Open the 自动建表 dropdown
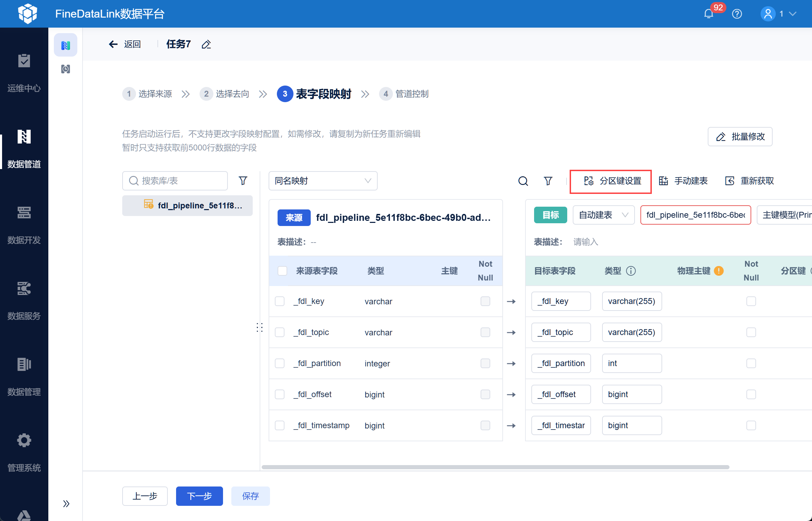 pos(604,215)
